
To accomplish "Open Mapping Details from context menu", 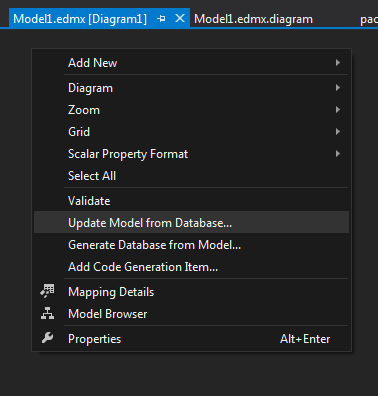I will pyautogui.click(x=191, y=292).
